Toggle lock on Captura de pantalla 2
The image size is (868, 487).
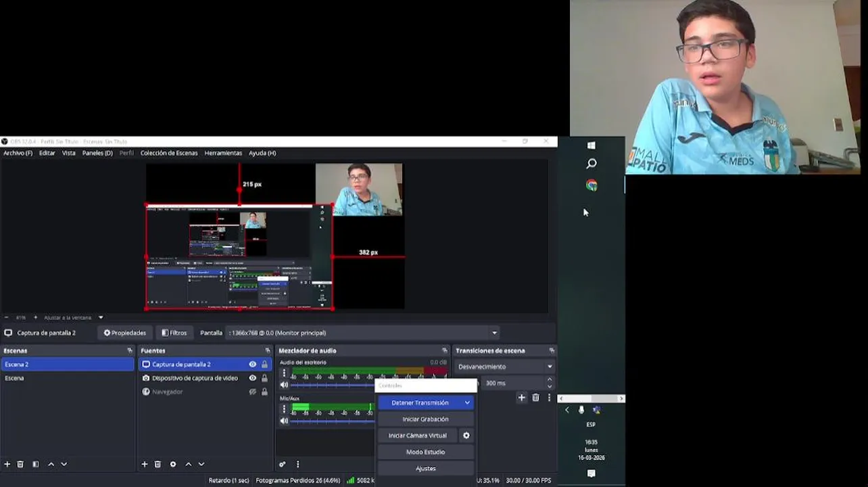[x=264, y=365]
